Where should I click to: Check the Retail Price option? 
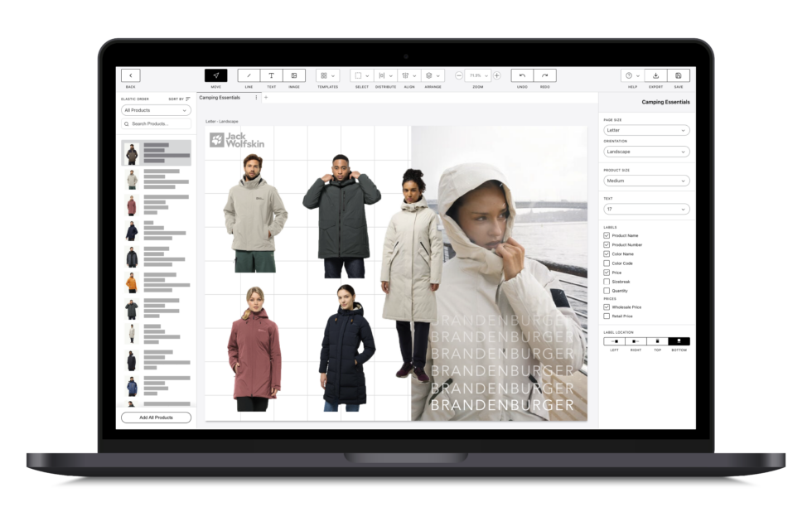[607, 316]
